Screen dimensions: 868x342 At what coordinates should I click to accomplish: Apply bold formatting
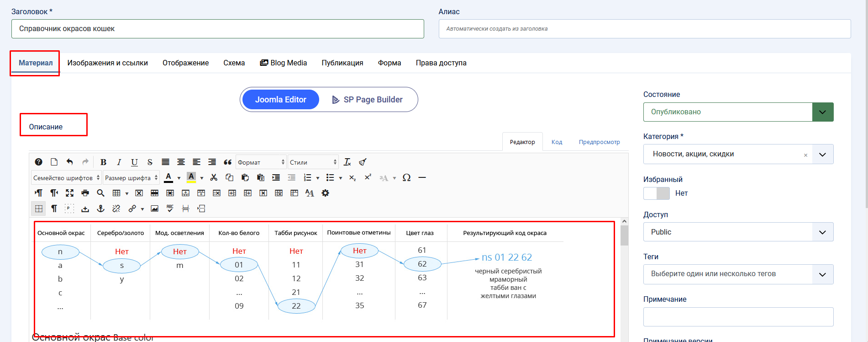[x=104, y=162]
